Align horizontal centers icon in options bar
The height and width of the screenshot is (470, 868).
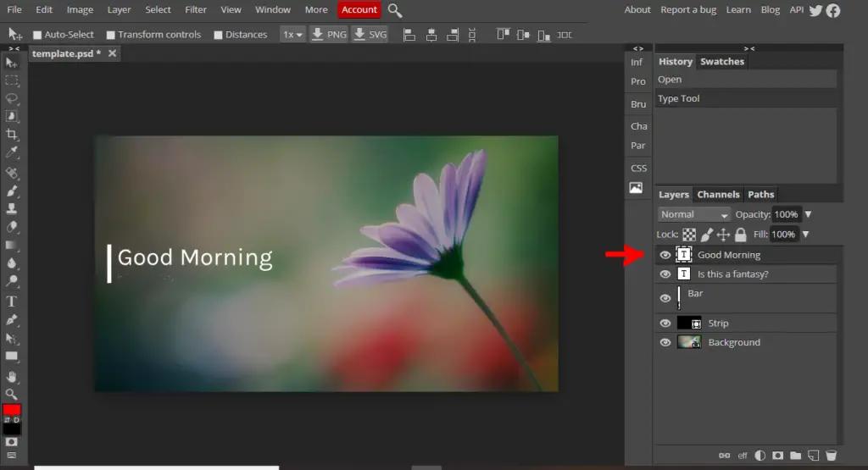[431, 35]
